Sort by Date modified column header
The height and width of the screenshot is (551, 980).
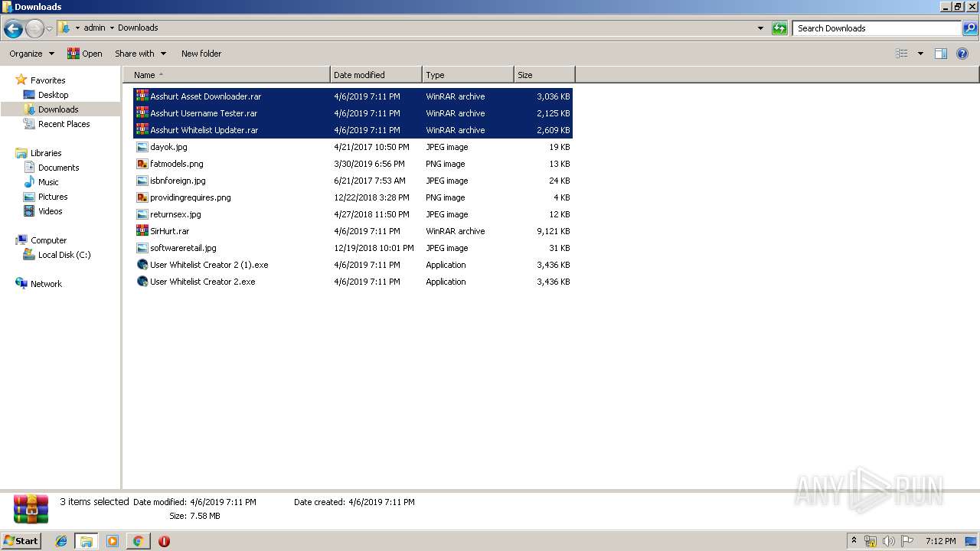(x=376, y=75)
